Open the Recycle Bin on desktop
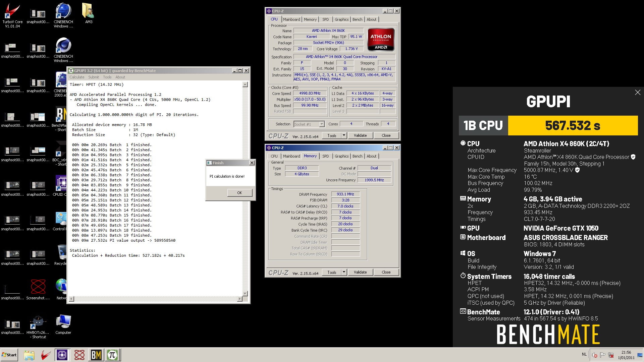 (x=61, y=255)
